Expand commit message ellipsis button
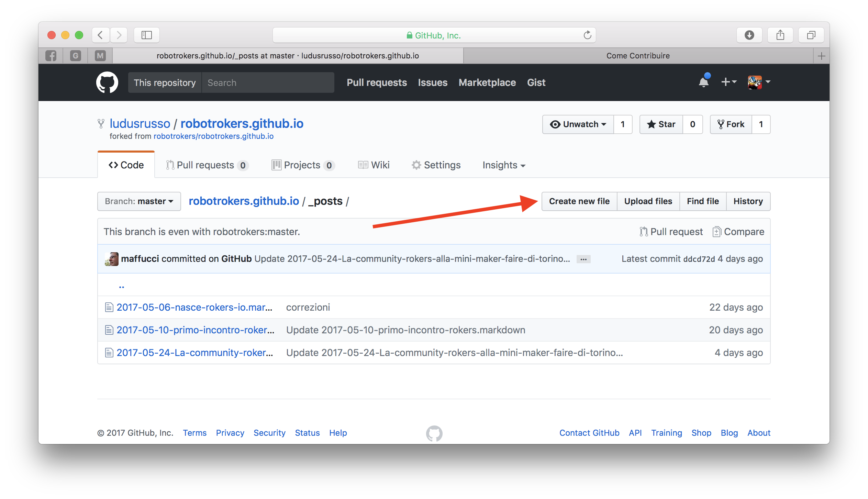The image size is (868, 499). coord(583,259)
